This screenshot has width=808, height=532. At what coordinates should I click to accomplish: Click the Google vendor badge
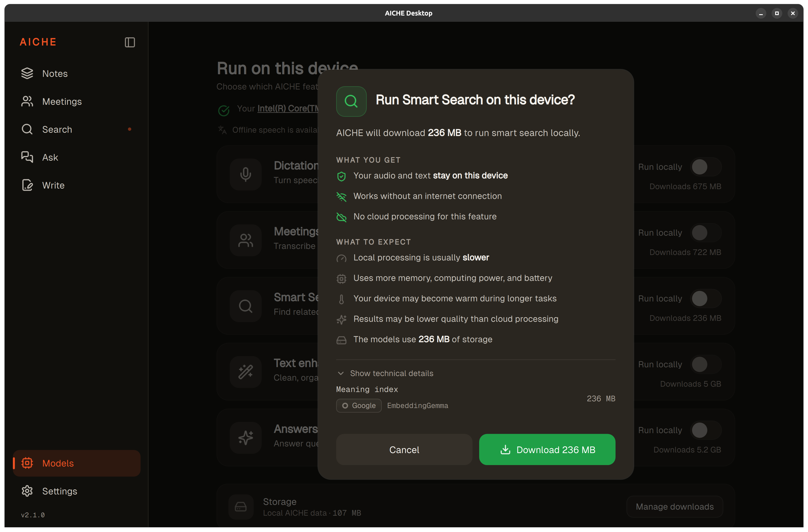359,406
